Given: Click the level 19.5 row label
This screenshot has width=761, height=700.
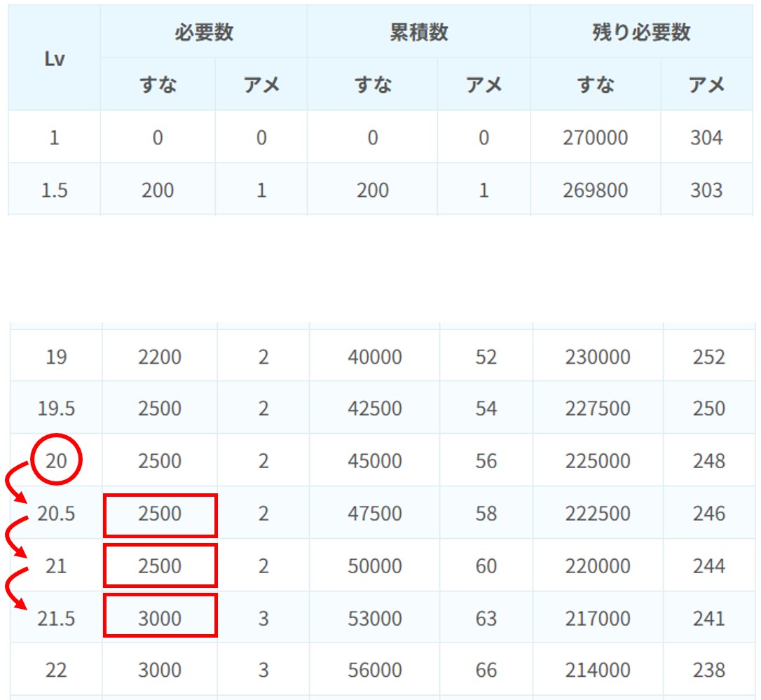Looking at the screenshot, I should point(56,409).
